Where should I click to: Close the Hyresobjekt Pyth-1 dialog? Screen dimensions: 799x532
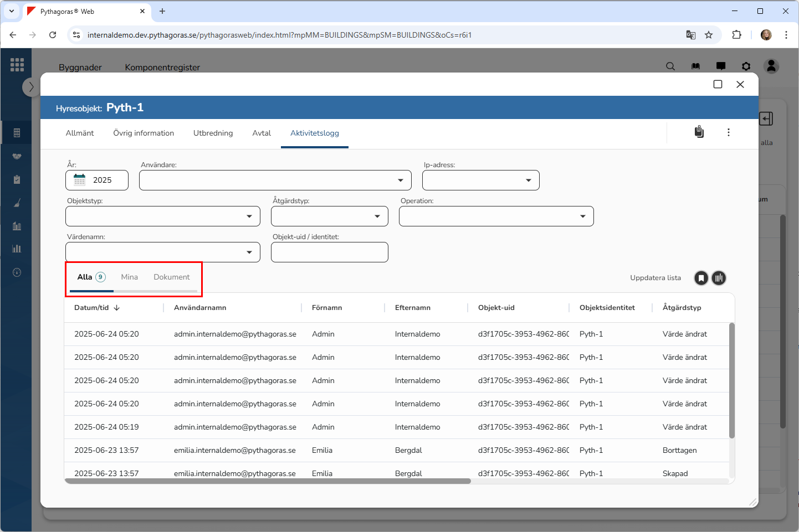tap(740, 84)
